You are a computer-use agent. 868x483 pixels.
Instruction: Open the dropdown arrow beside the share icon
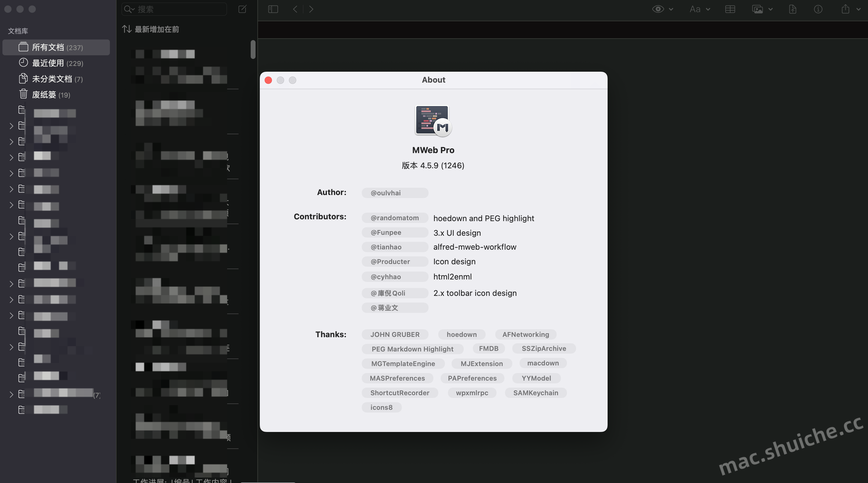pos(859,9)
